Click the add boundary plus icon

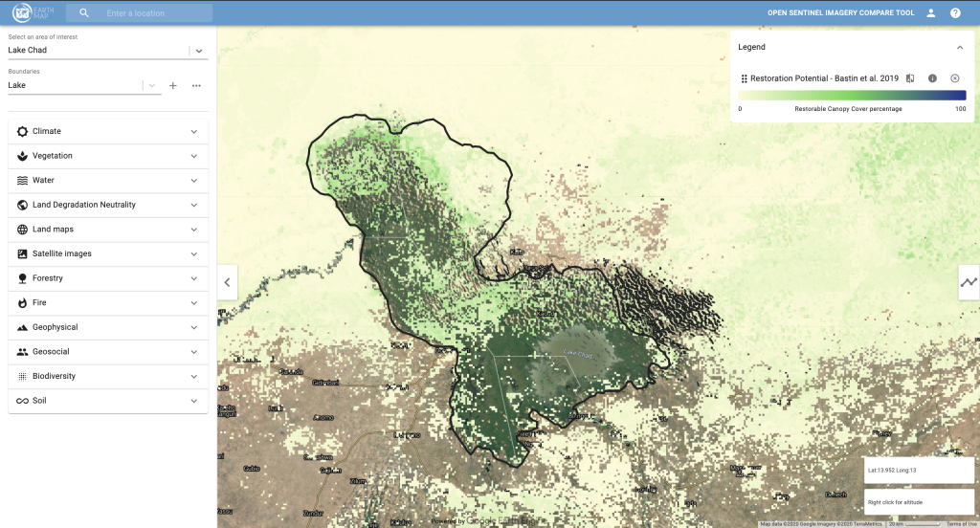[x=173, y=85]
